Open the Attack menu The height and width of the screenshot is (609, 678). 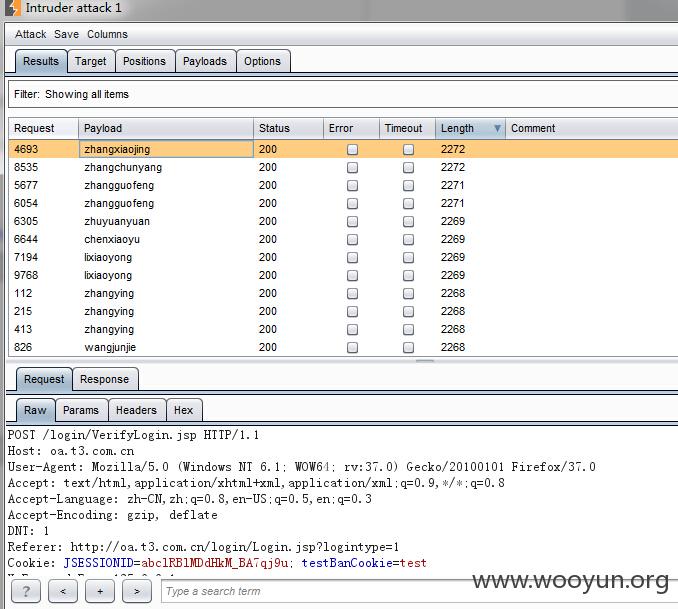30,34
